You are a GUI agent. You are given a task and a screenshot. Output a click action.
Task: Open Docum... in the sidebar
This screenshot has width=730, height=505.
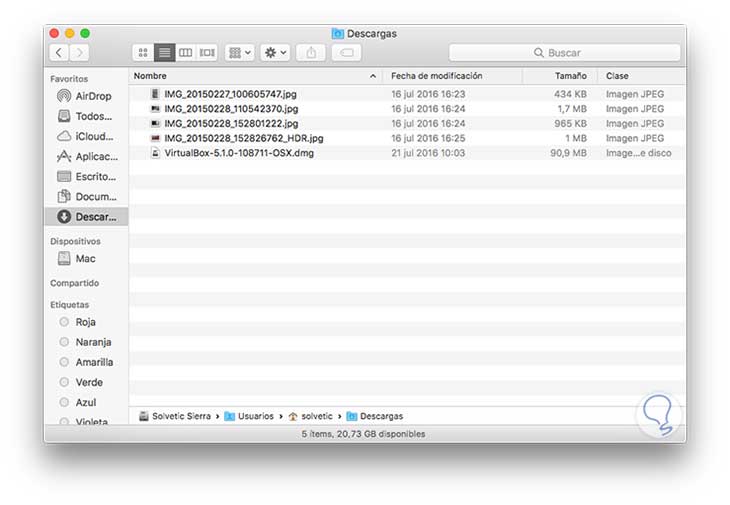(x=87, y=196)
